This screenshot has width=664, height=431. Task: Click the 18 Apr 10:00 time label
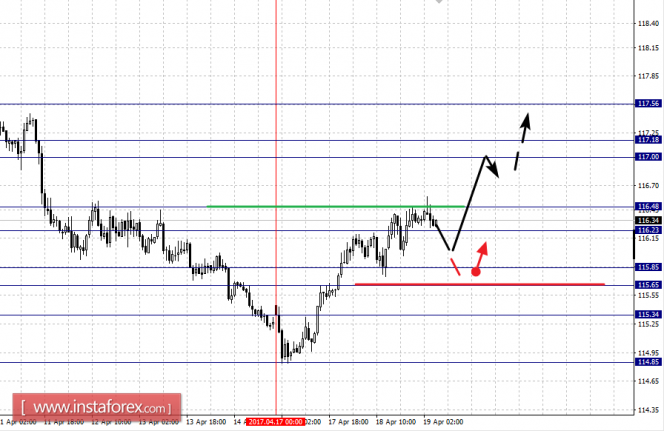(396, 422)
